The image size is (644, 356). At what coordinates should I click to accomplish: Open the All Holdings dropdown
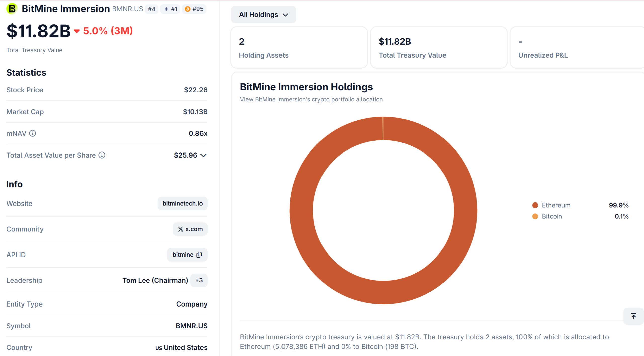point(263,14)
